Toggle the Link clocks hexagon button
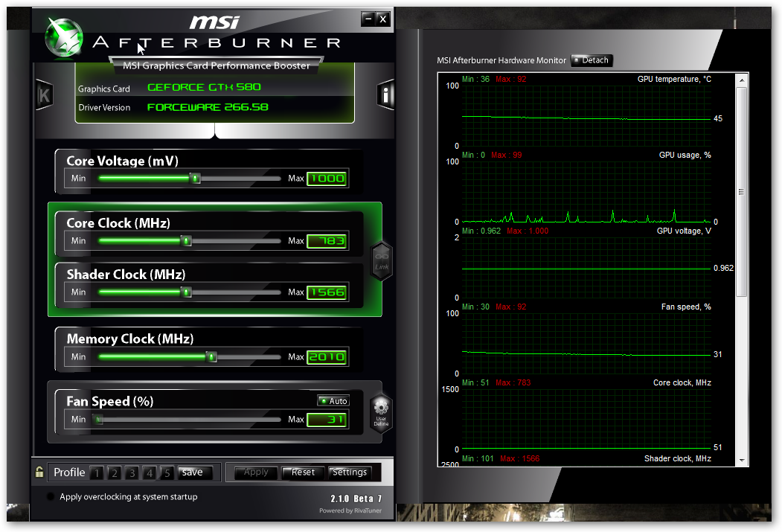The image size is (782, 532). (382, 260)
